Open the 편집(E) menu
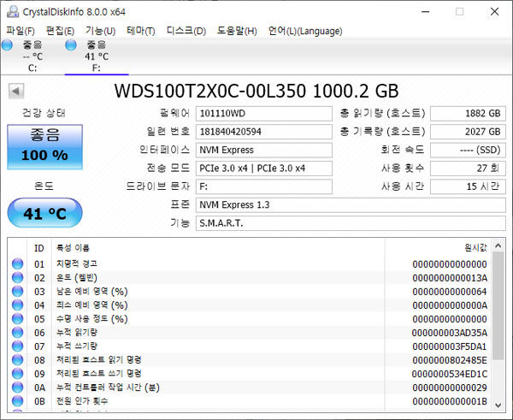The width and height of the screenshot is (513, 420). 60,31
